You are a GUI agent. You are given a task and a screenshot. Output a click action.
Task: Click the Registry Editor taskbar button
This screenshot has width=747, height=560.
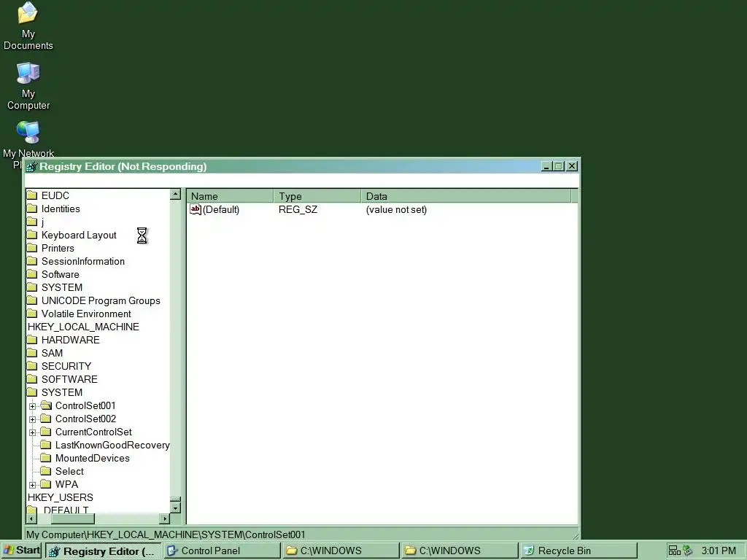click(x=104, y=551)
